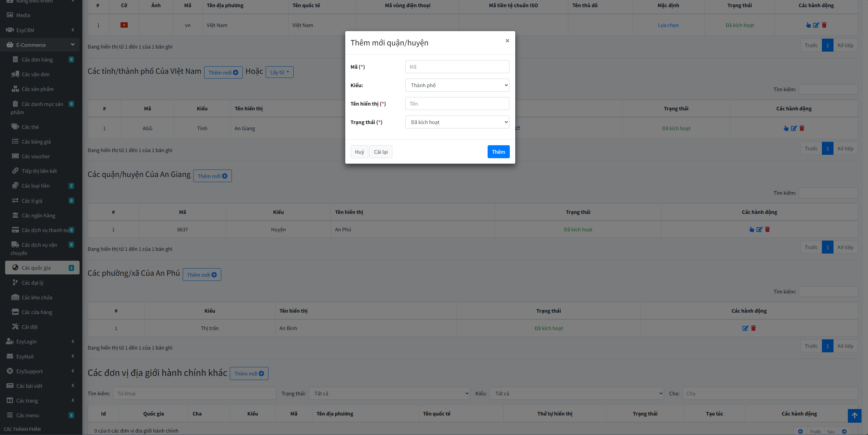This screenshot has width=868, height=435.
Task: Click hand select icon for An Phú row
Action: 751,229
